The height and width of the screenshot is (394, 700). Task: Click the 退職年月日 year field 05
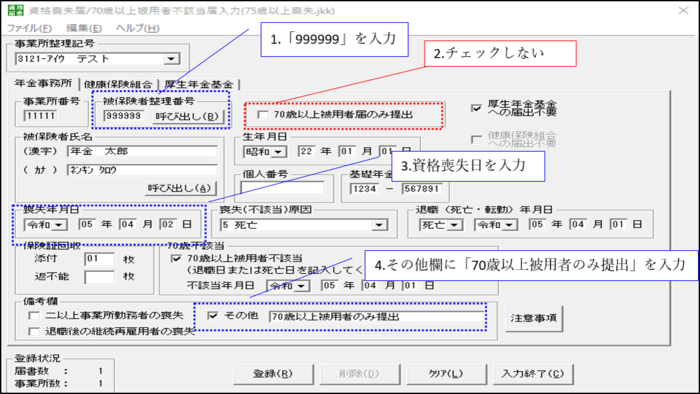[x=537, y=224]
